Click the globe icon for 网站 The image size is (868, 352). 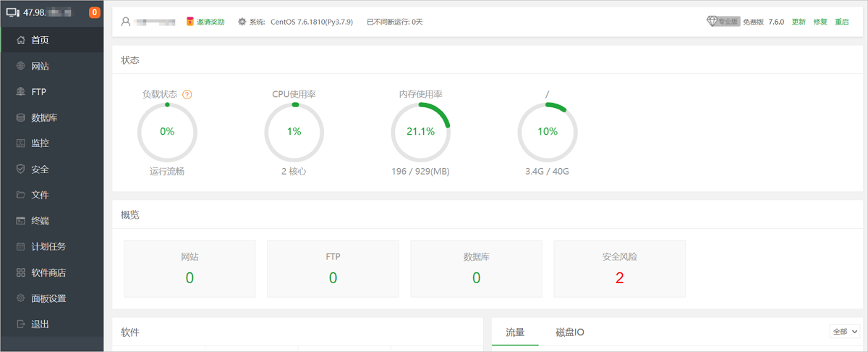[x=20, y=66]
